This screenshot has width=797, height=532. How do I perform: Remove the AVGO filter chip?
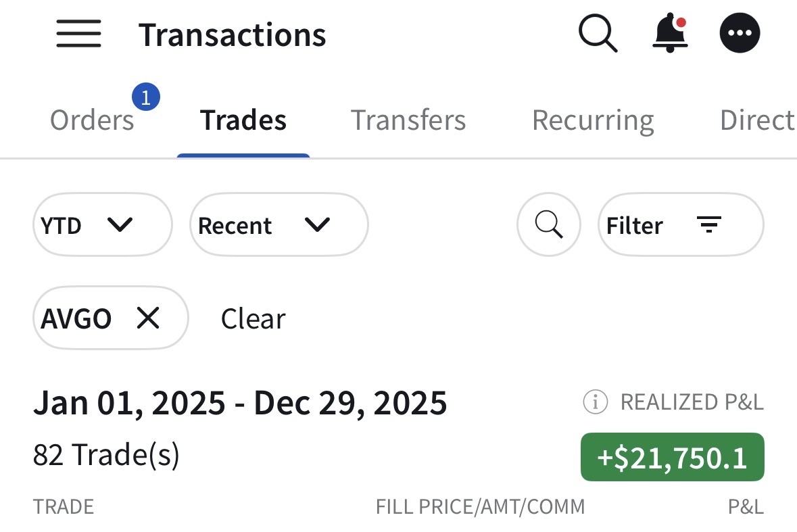coord(148,318)
